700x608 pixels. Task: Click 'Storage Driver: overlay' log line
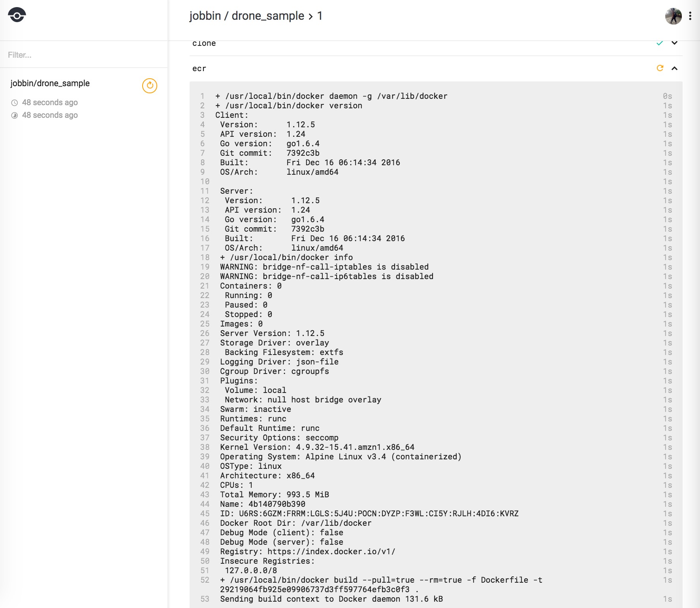click(x=275, y=343)
